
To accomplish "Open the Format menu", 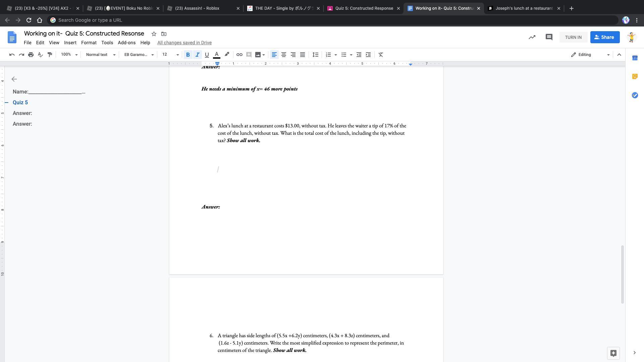I will (89, 43).
